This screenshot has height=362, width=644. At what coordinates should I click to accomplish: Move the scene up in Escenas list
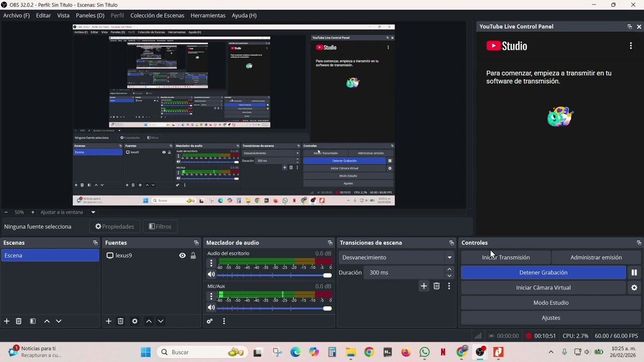[47, 321]
